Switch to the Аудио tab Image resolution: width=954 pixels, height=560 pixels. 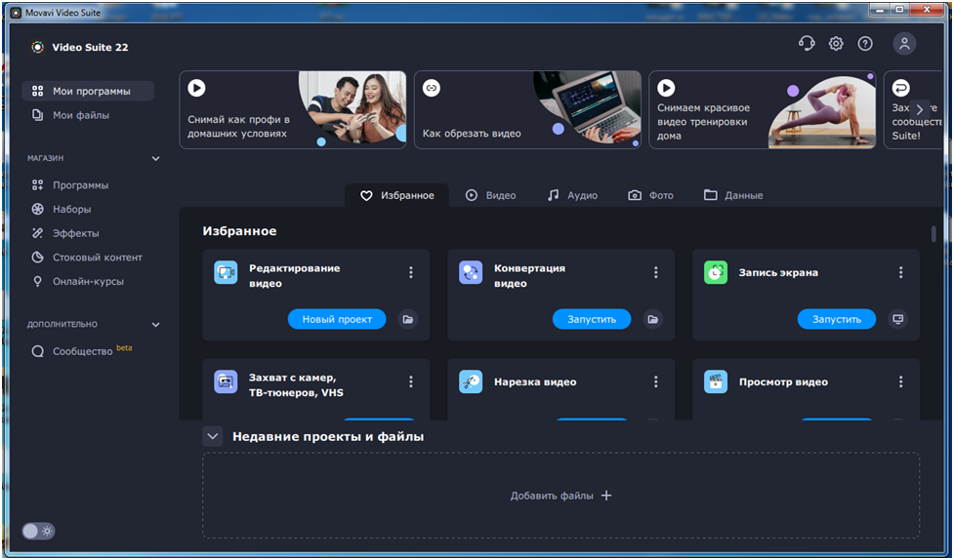(x=572, y=195)
